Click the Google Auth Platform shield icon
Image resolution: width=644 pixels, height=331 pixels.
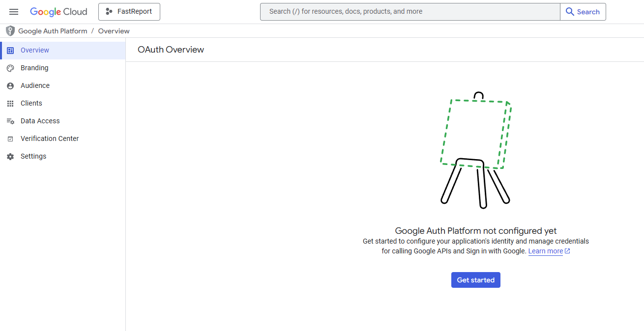click(10, 31)
